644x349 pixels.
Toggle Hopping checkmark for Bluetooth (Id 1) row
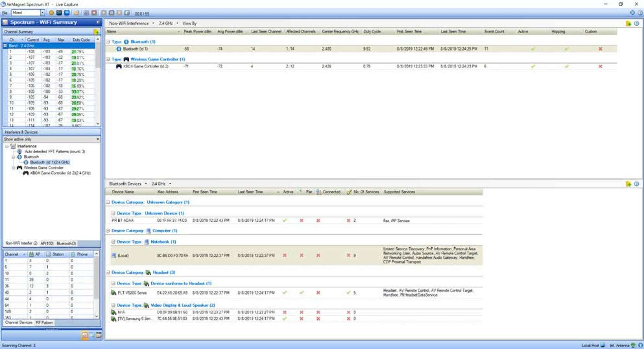(567, 49)
